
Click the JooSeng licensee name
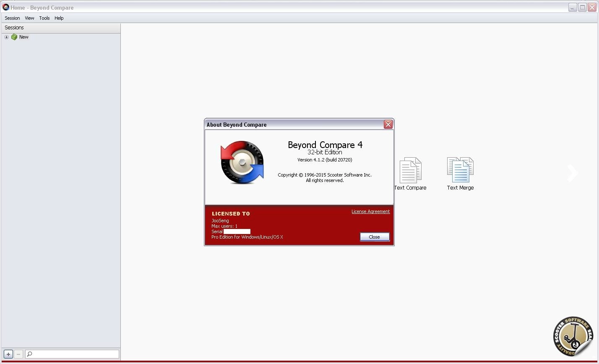pyautogui.click(x=220, y=221)
